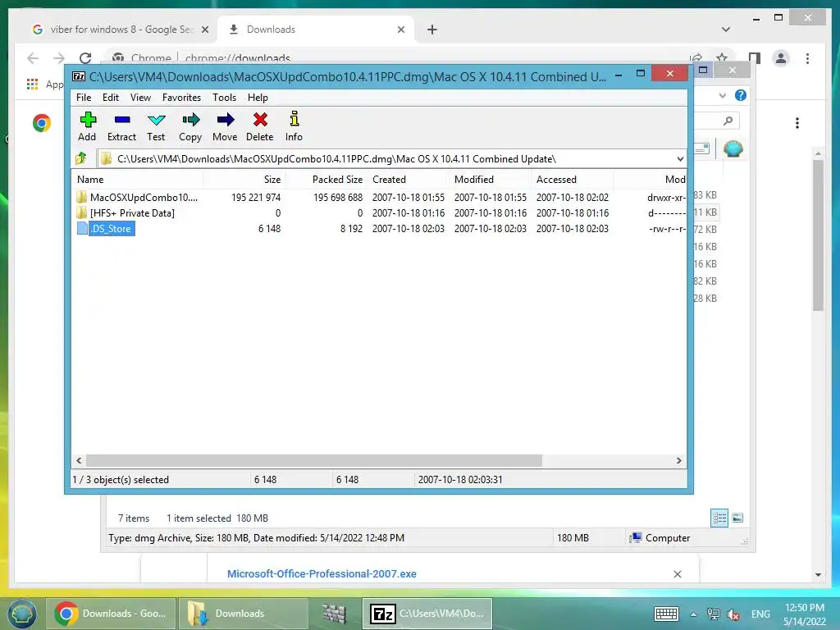Close the viber Google Search tab
The width and height of the screenshot is (840, 630).
point(204,30)
